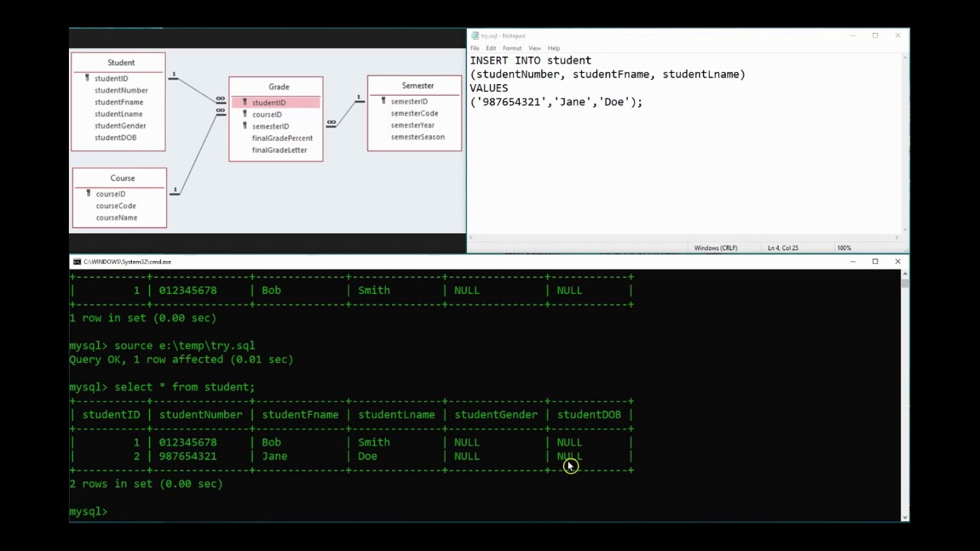This screenshot has height=551, width=980.
Task: Click studentDOB field in Student table
Action: (116, 138)
